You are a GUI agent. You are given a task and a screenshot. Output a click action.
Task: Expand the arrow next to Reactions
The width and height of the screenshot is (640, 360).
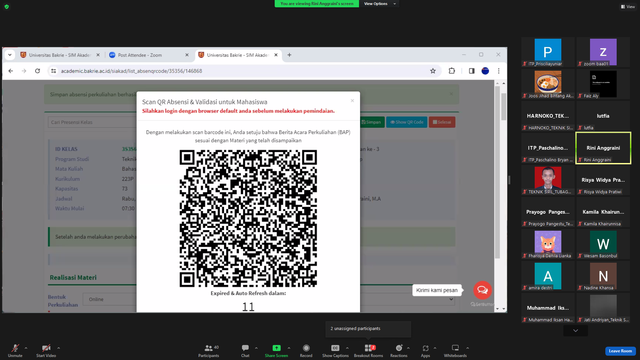408,348
